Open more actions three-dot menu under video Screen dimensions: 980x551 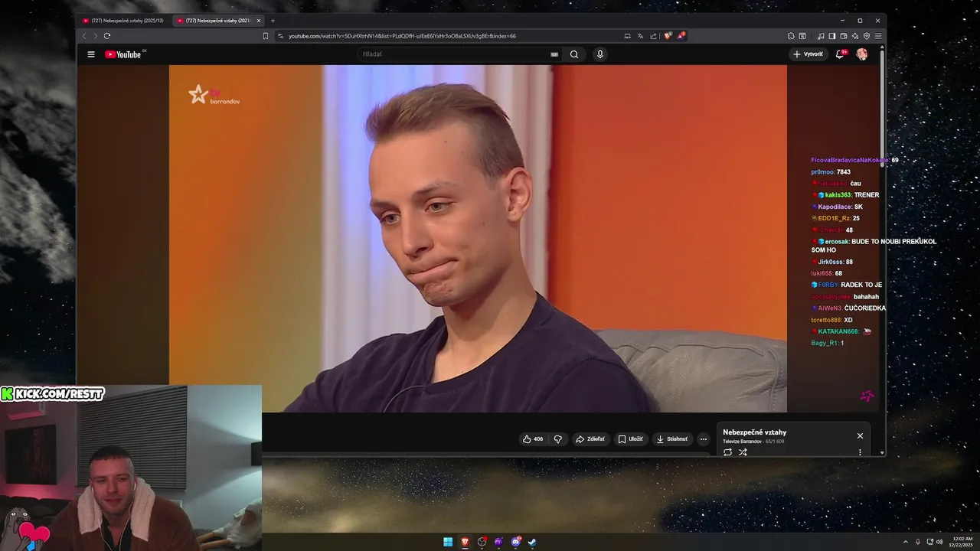704,439
